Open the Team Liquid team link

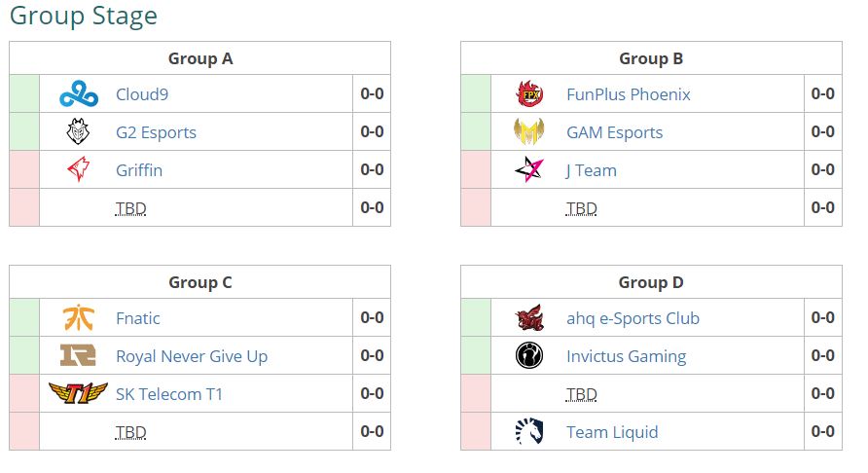tap(612, 432)
